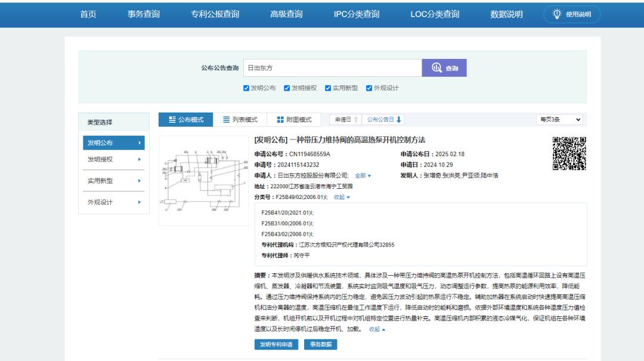Switch to 公布模式 view
The image size is (644, 361).
(x=182, y=120)
